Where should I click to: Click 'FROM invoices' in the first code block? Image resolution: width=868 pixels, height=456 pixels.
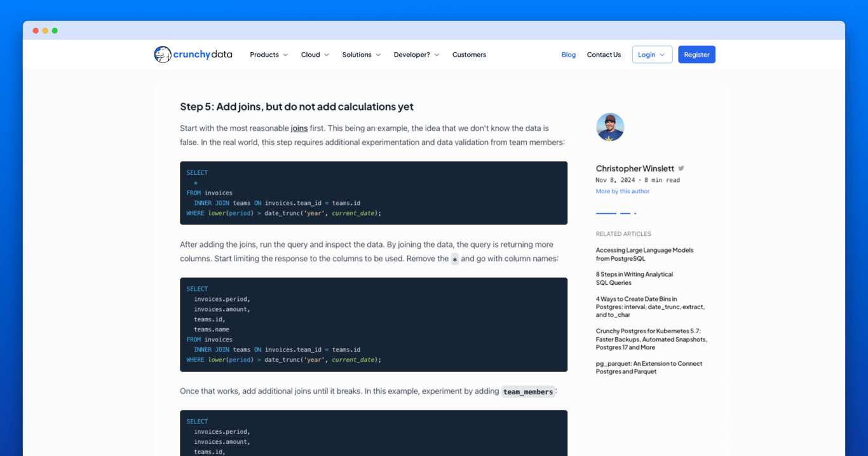[210, 193]
